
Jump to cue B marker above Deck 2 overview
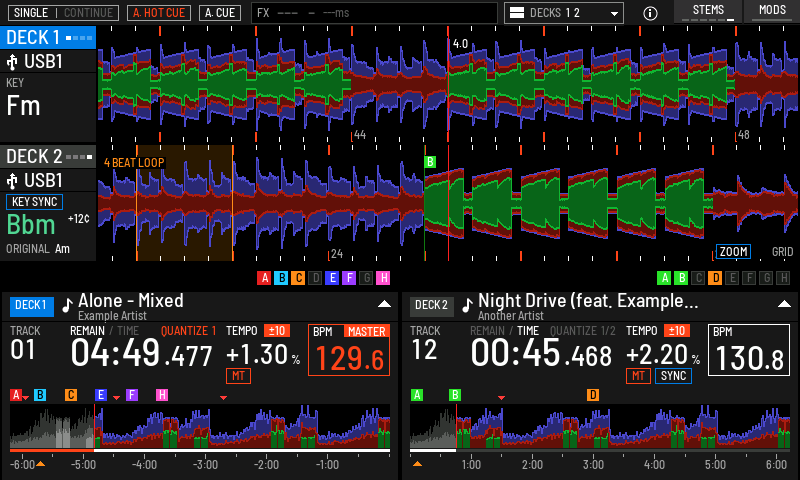click(455, 395)
